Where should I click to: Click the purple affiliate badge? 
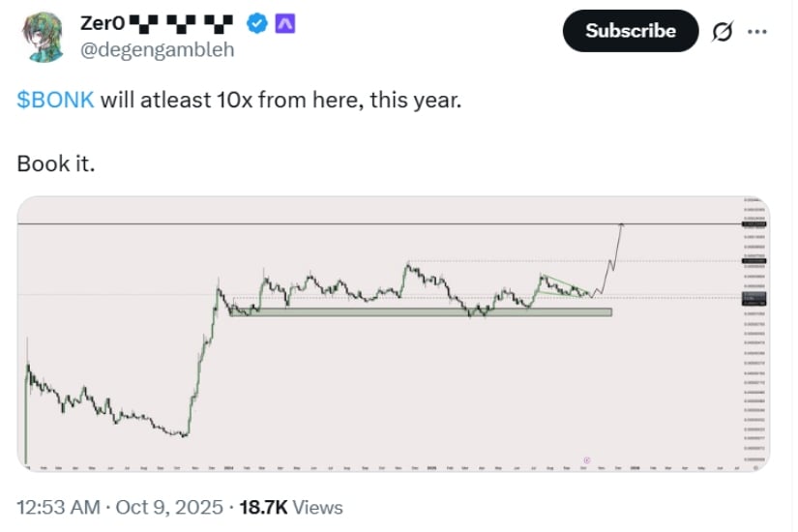click(283, 21)
